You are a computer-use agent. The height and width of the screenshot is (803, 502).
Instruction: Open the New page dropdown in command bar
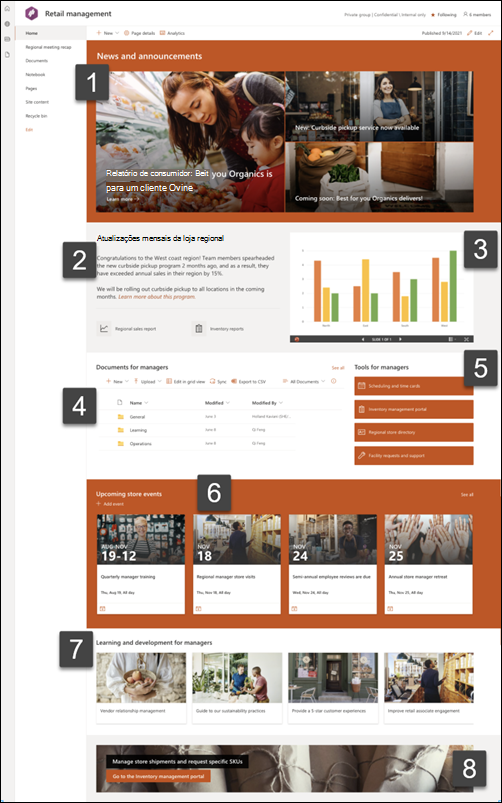tap(108, 33)
